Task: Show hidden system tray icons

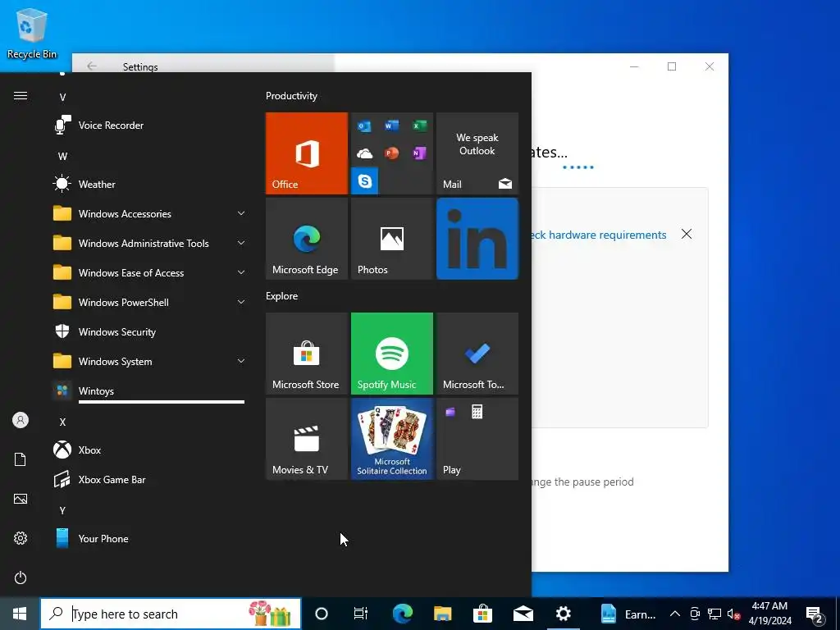Action: 675,614
